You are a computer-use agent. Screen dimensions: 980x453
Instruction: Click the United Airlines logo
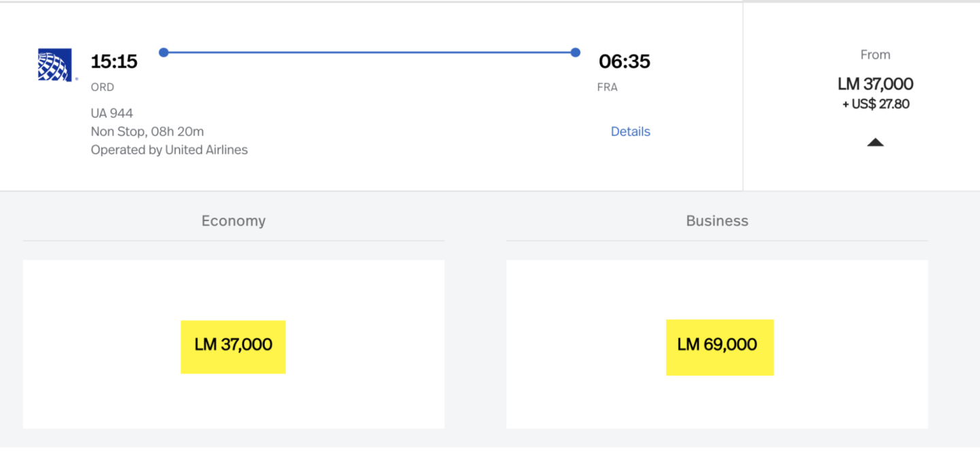(55, 65)
